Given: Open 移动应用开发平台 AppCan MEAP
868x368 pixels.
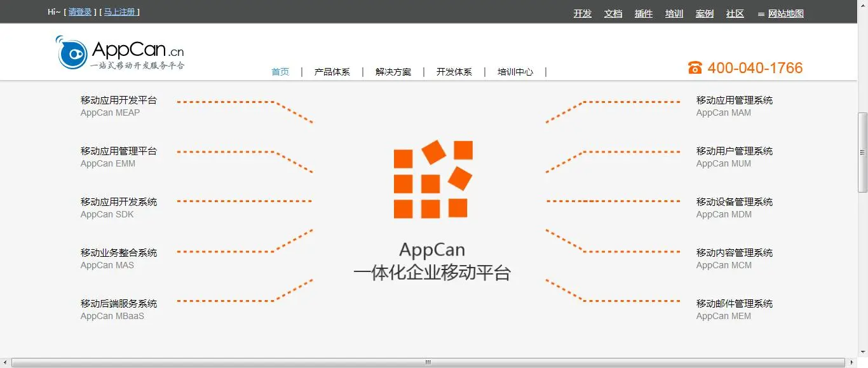Looking at the screenshot, I should [119, 106].
